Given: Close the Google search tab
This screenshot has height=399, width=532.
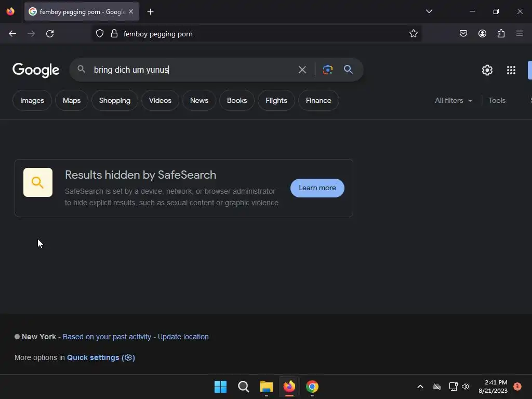Looking at the screenshot, I should click(131, 11).
